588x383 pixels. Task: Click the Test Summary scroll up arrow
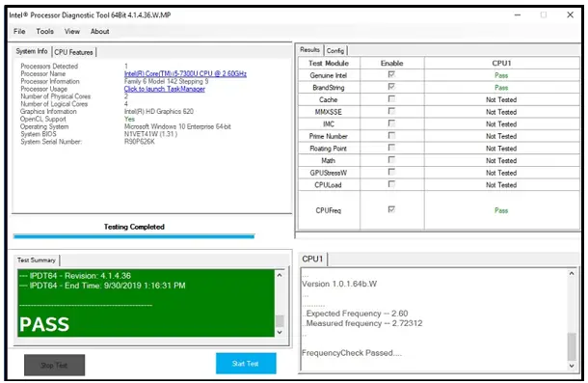pos(280,275)
